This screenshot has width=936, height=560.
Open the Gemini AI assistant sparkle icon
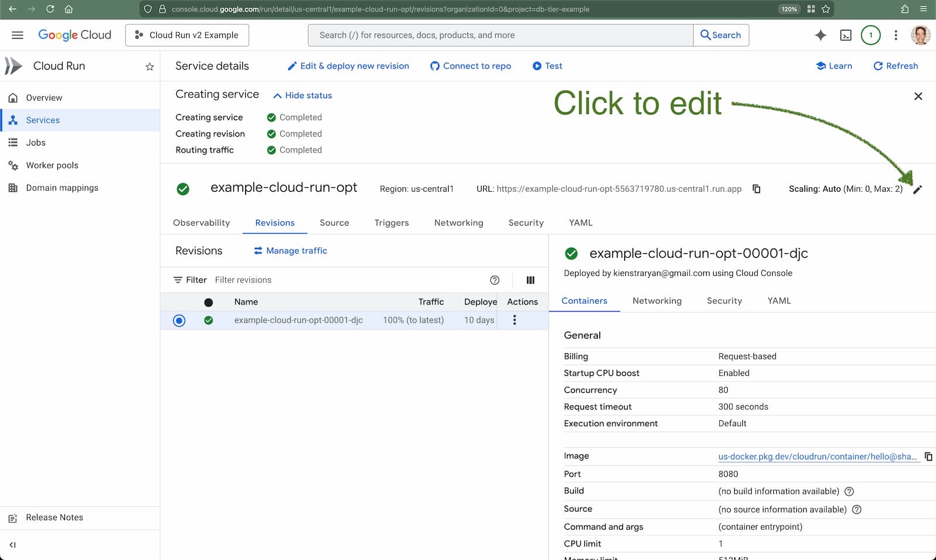pos(820,35)
